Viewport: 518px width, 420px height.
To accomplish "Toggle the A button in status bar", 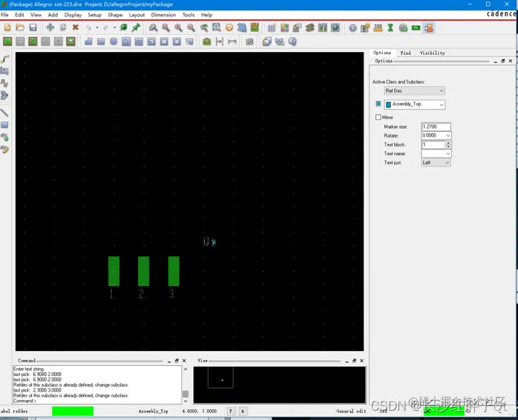I will pyautogui.click(x=243, y=411).
